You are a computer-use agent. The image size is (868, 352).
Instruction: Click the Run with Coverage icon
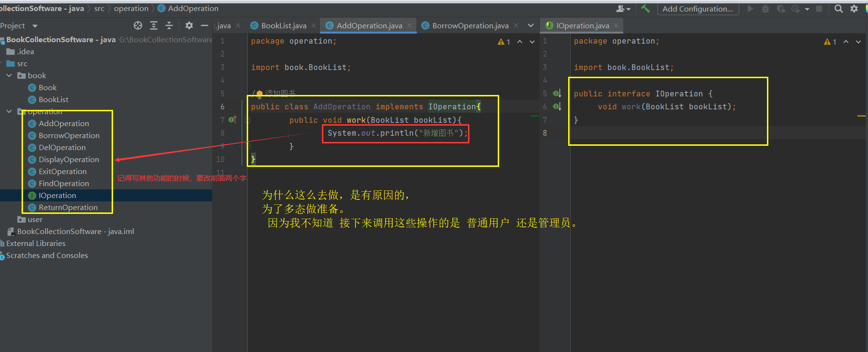(781, 9)
